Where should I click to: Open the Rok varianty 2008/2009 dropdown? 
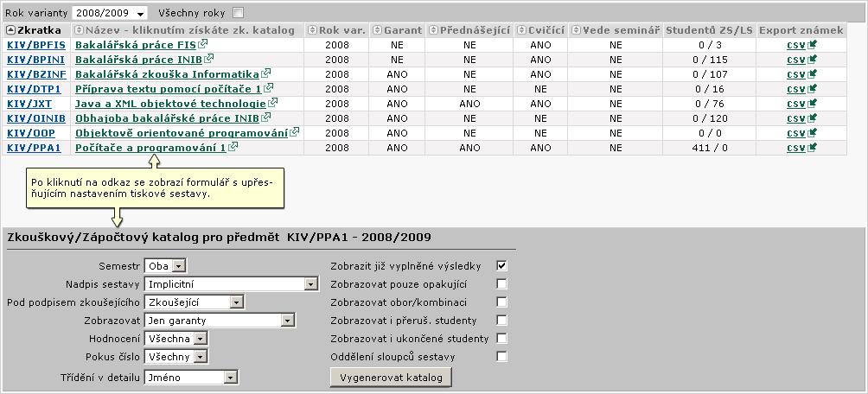(110, 13)
